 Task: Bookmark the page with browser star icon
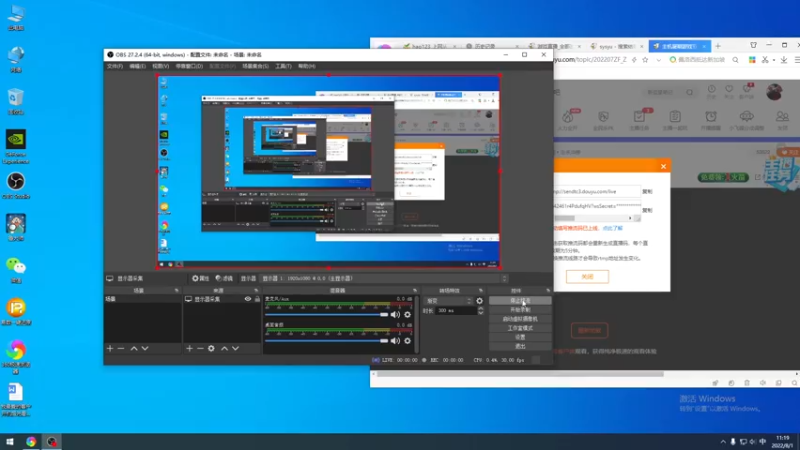coord(645,60)
